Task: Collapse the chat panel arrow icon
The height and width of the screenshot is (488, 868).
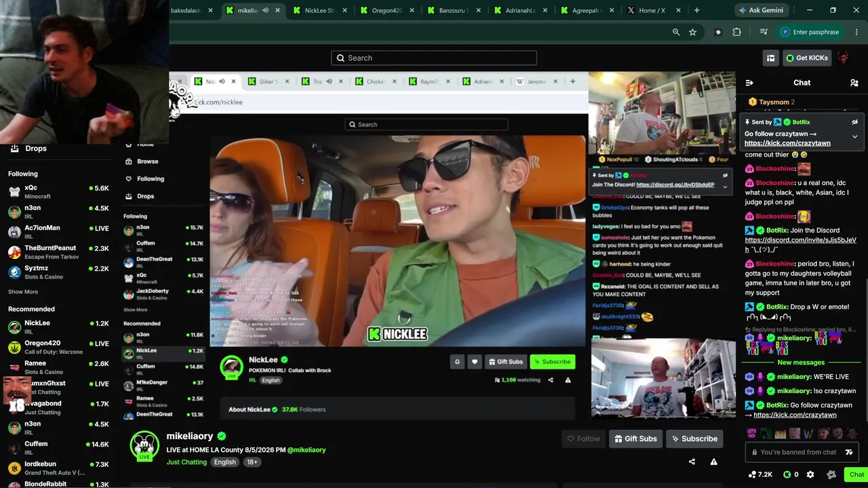Action: tap(749, 83)
